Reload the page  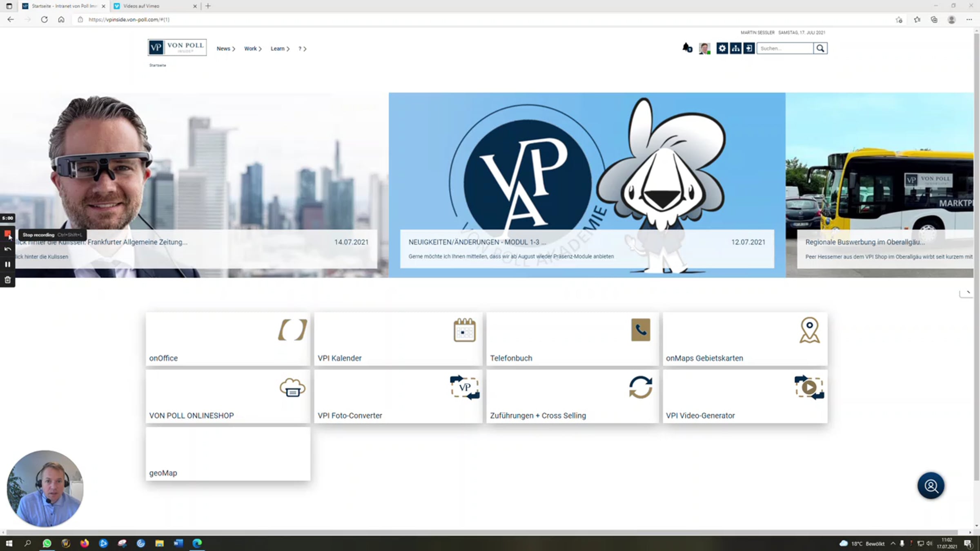click(44, 20)
